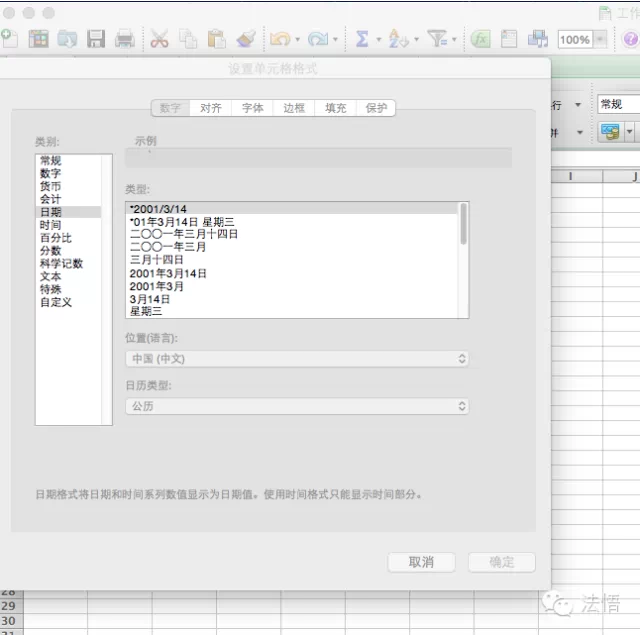640x635 pixels.
Task: Choose the *2001/3/14 date type
Action: click(x=292, y=209)
